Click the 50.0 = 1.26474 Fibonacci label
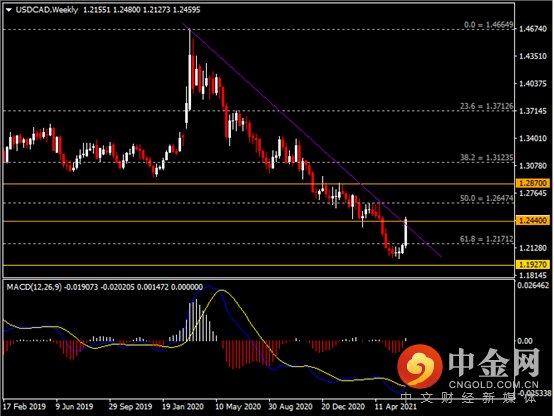 tap(487, 198)
